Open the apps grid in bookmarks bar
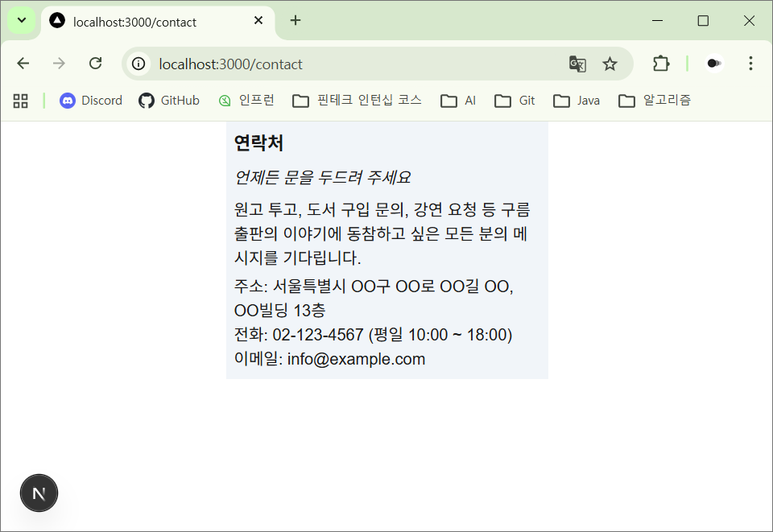 [x=21, y=101]
